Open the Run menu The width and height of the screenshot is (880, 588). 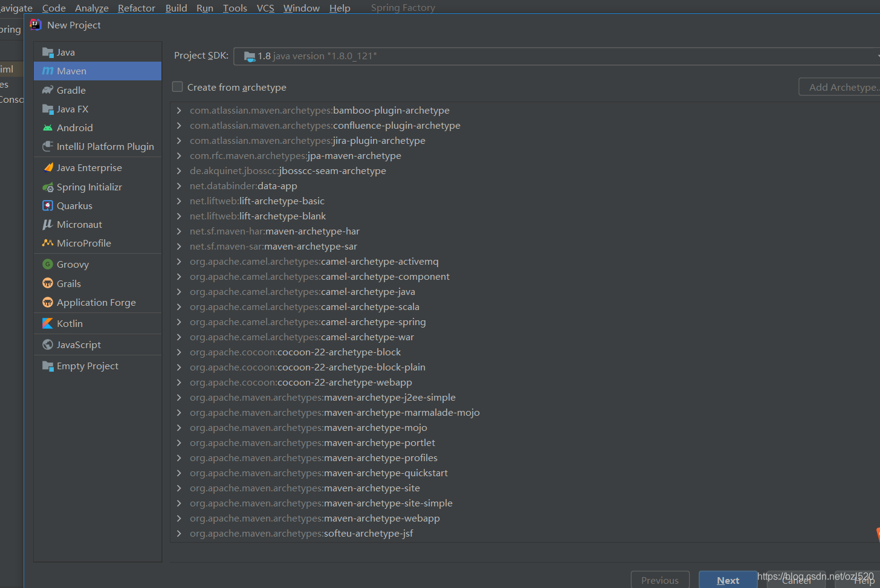[x=205, y=8]
